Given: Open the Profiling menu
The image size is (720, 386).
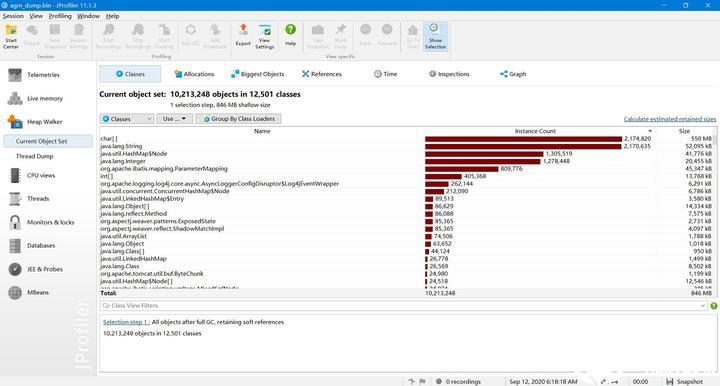Looking at the screenshot, I should click(x=60, y=16).
